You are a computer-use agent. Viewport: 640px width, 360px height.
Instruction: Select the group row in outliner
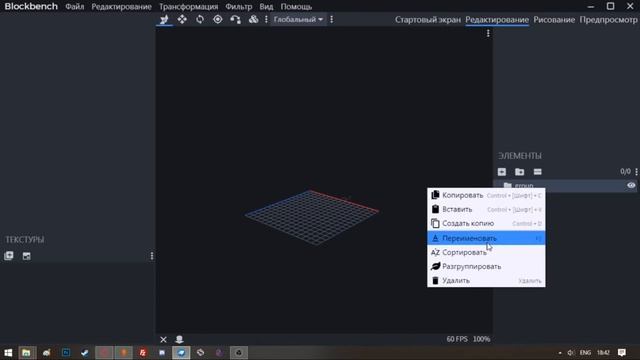tap(566, 185)
